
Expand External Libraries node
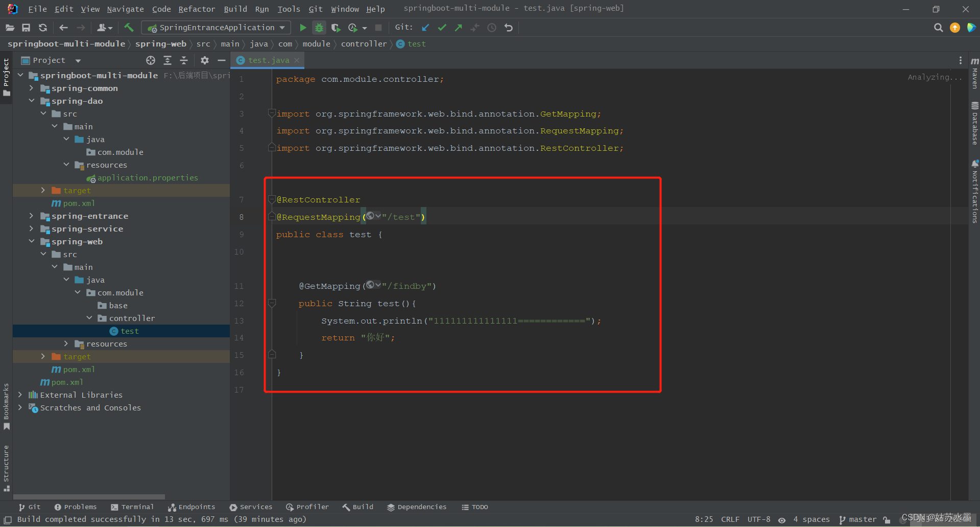tap(20, 395)
